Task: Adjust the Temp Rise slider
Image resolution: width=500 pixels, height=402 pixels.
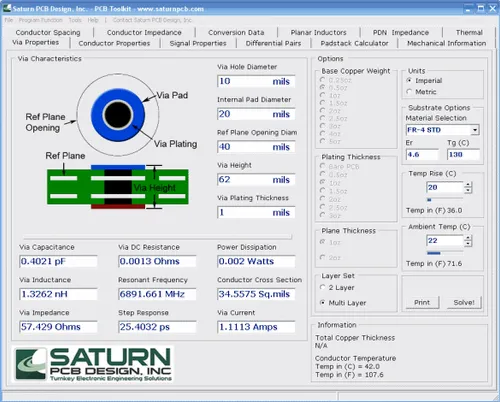Action: click(x=445, y=200)
